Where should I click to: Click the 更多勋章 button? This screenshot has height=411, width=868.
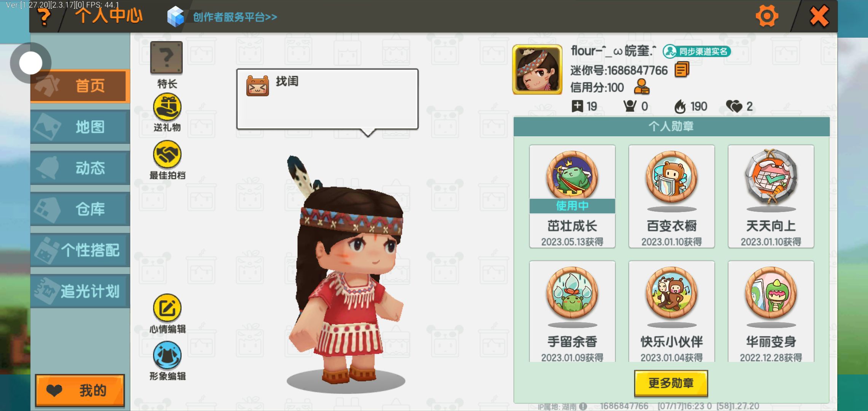[671, 383]
